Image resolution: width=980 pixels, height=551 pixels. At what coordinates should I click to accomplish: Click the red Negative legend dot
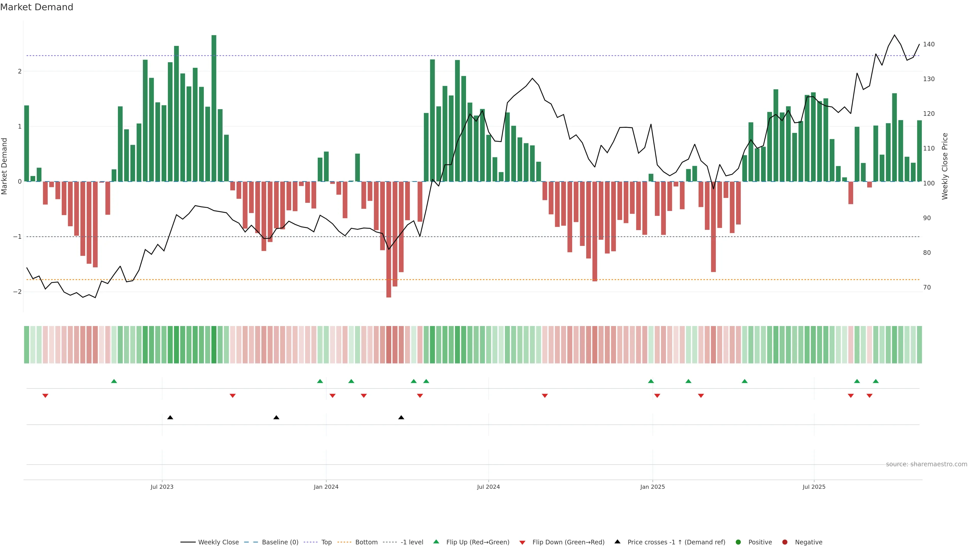click(x=785, y=542)
